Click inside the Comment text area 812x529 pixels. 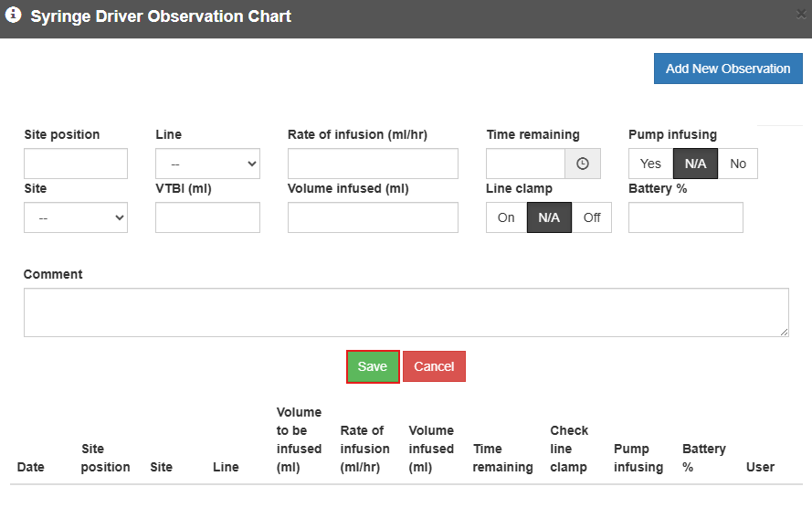[x=406, y=312]
